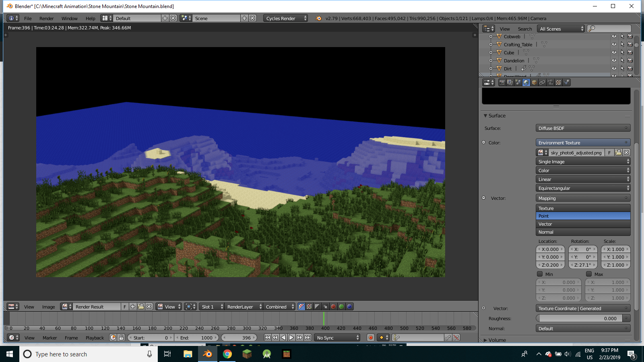Show the Alpha channel only in image editor
This screenshot has width=644, height=362.
point(317,306)
